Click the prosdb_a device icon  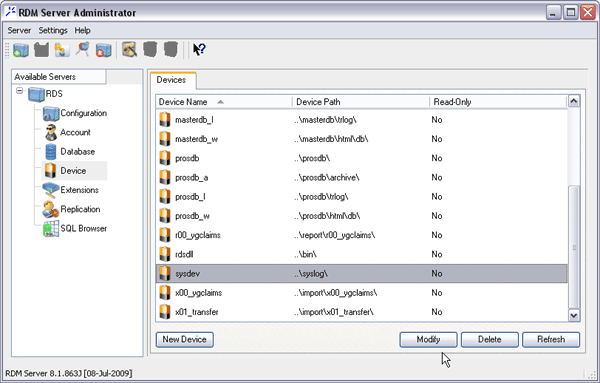[165, 178]
